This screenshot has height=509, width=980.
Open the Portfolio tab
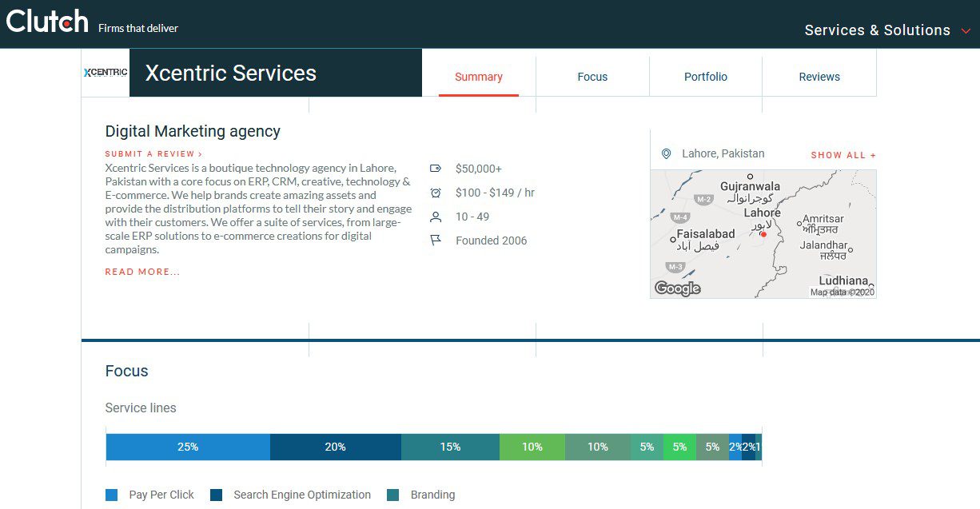click(706, 77)
